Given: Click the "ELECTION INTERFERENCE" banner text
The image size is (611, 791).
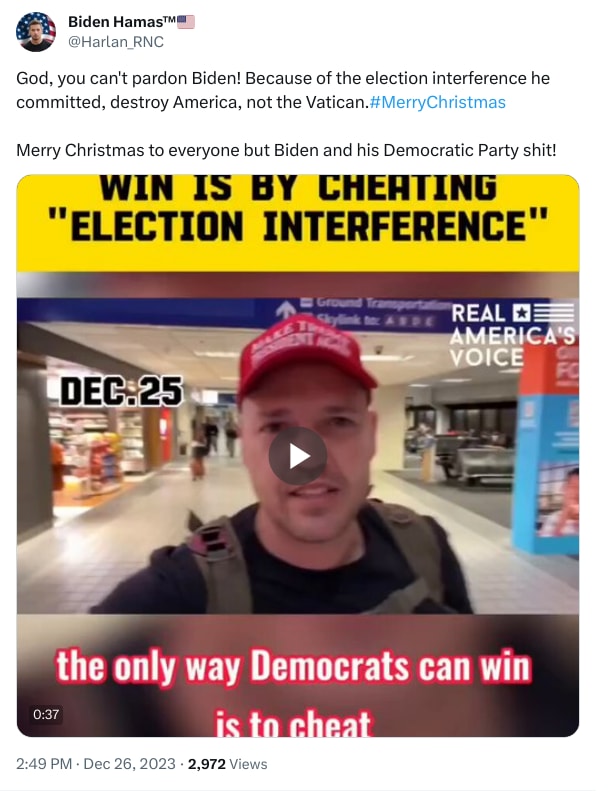Looking at the screenshot, I should tap(298, 225).
